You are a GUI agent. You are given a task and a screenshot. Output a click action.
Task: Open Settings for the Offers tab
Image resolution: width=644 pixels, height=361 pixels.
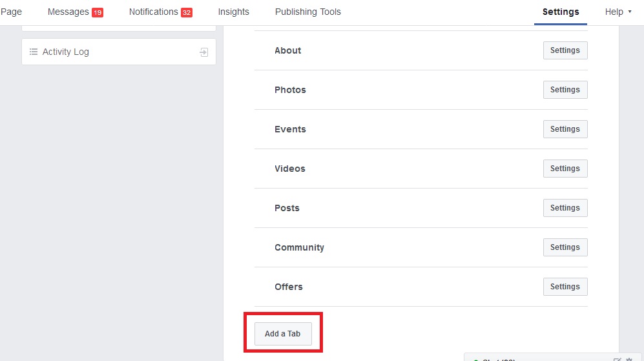[x=565, y=287]
